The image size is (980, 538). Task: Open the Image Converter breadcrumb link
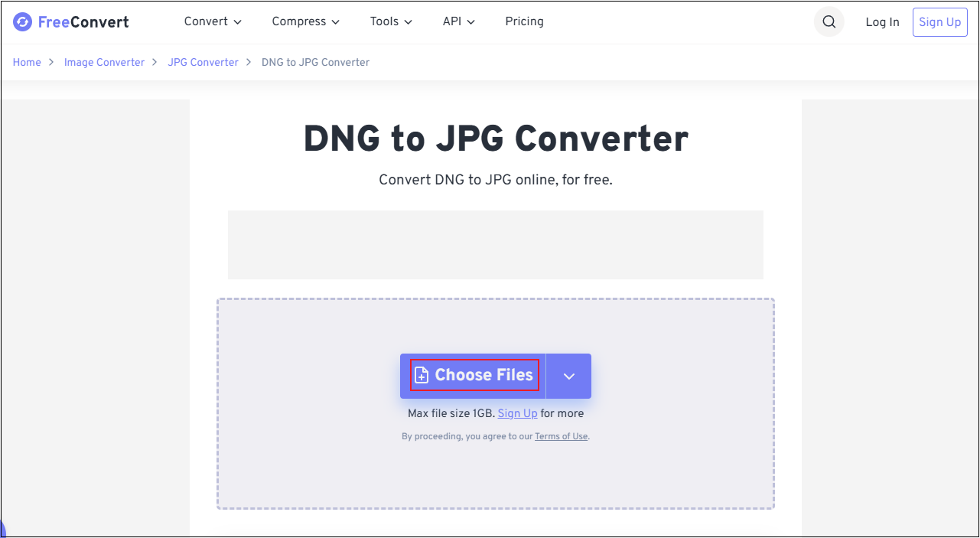tap(104, 62)
